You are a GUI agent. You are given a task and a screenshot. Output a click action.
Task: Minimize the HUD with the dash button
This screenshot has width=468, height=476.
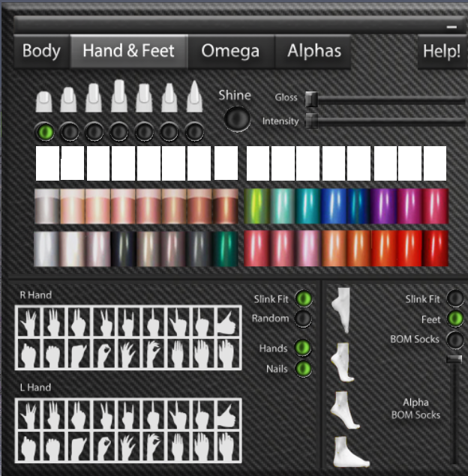[x=452, y=27]
